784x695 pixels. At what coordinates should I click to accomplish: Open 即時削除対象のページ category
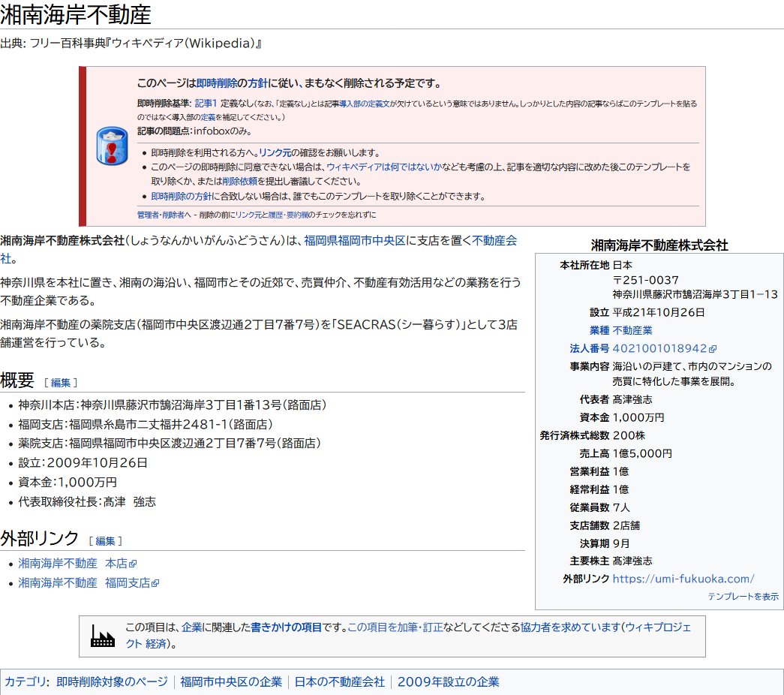(112, 682)
